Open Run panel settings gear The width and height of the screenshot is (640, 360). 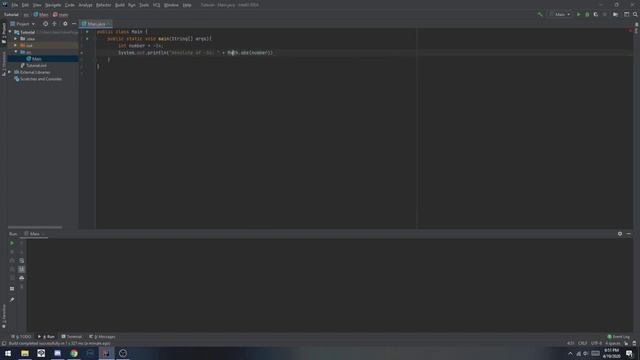click(x=620, y=234)
